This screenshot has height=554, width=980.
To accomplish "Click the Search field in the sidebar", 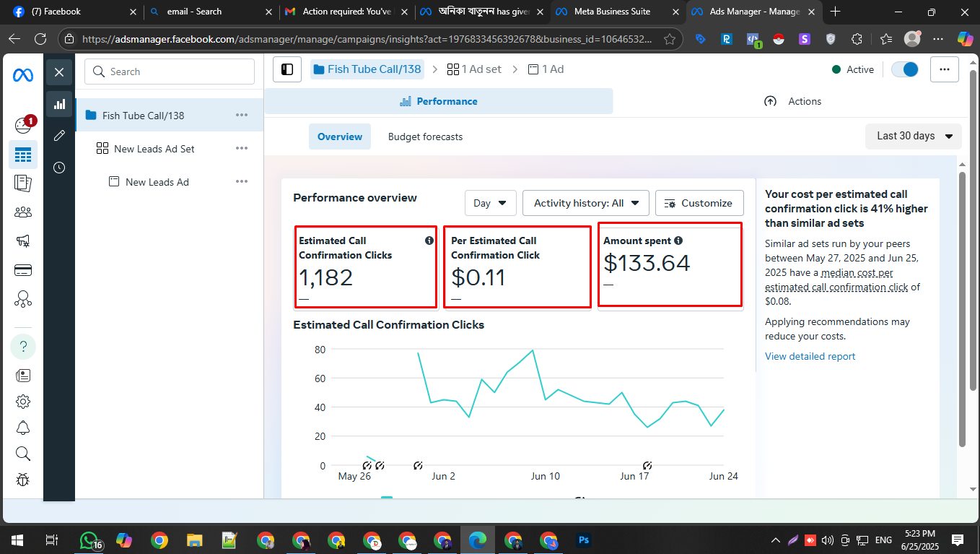I will [x=170, y=72].
